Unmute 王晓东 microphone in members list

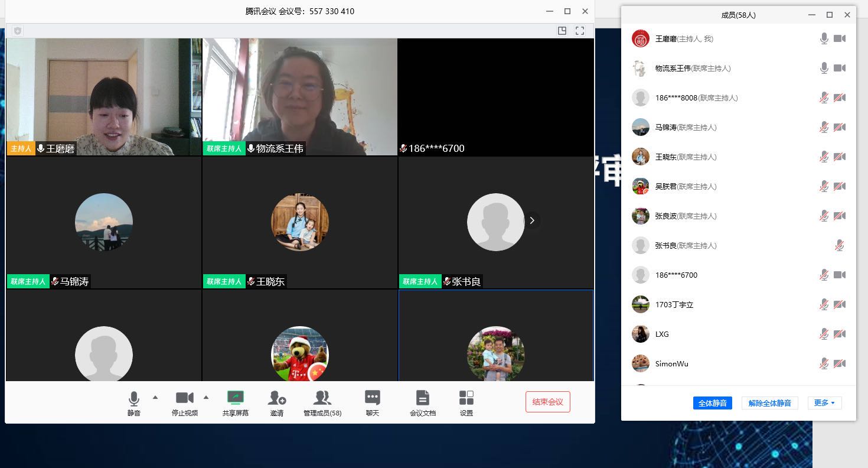(824, 157)
